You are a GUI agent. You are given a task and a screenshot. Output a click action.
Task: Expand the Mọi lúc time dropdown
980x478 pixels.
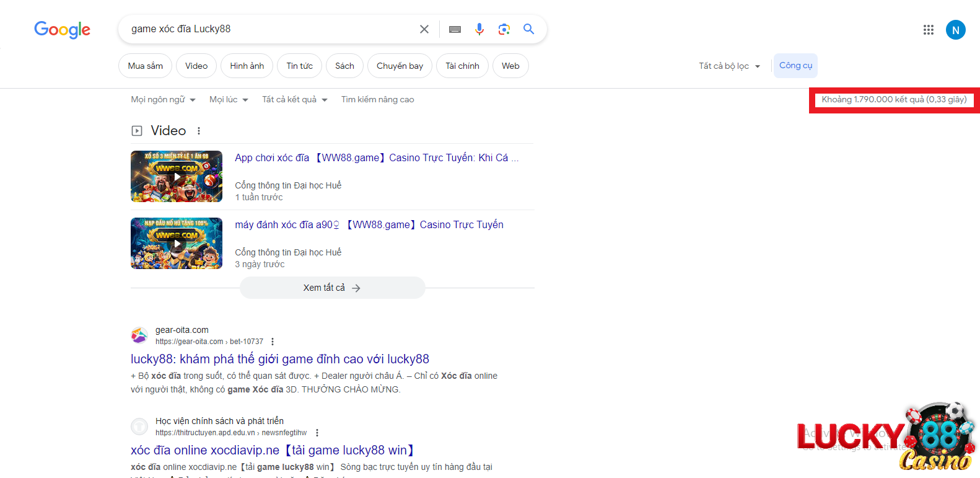(x=229, y=99)
